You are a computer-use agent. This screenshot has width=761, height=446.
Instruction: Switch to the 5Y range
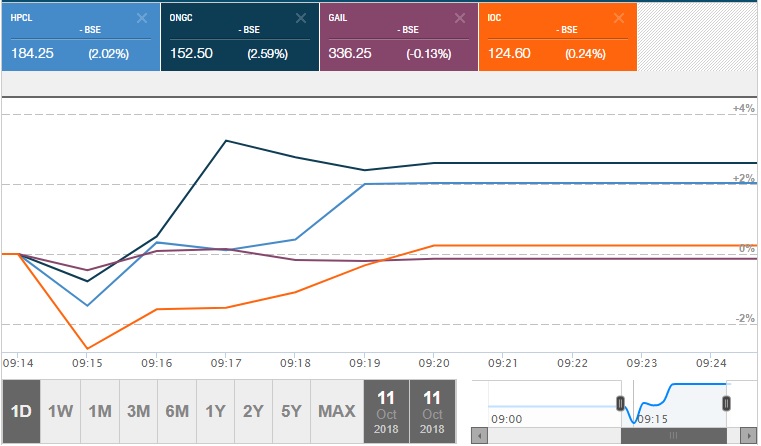(292, 411)
